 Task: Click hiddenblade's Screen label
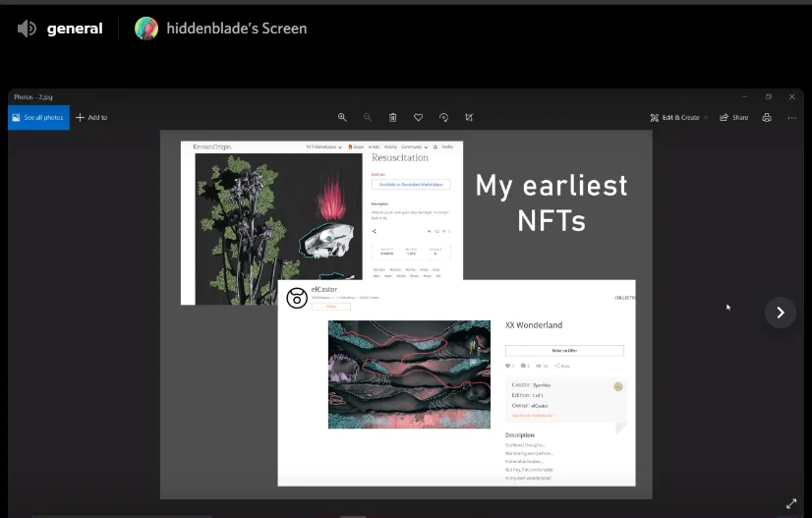tap(237, 29)
